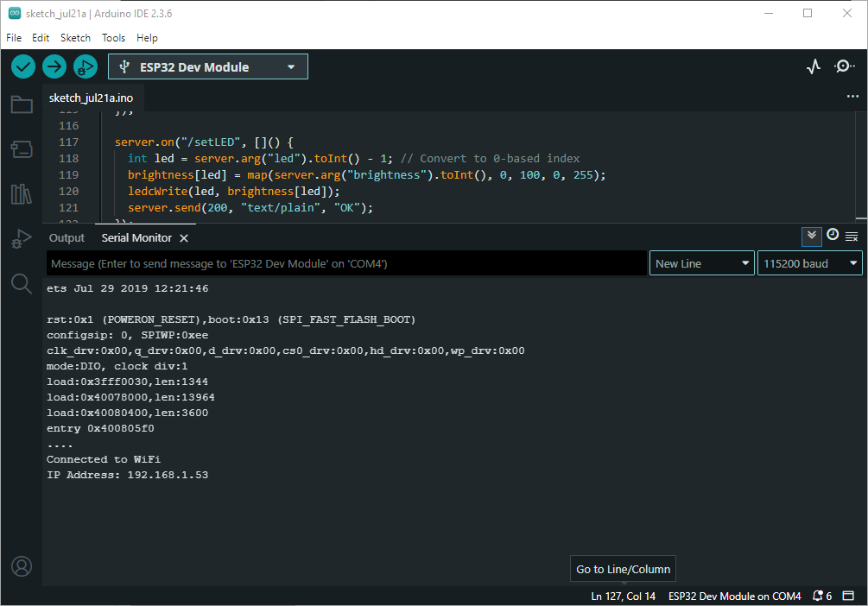Click the IP Address: 192.168.1.53 line

coord(127,475)
